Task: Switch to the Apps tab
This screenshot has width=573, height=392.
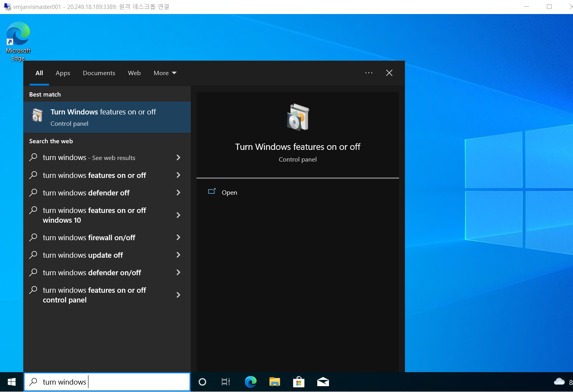Action: (x=63, y=73)
